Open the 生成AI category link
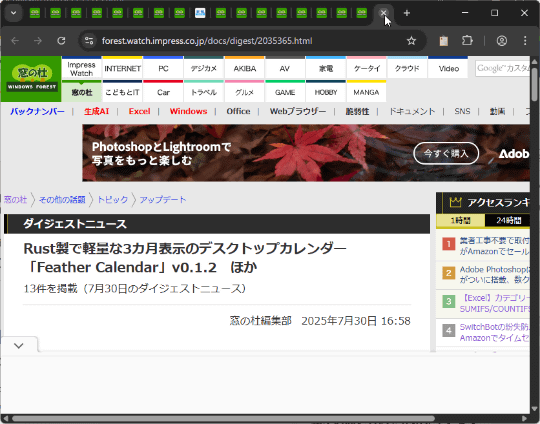Image resolution: width=540 pixels, height=424 pixels. (96, 111)
